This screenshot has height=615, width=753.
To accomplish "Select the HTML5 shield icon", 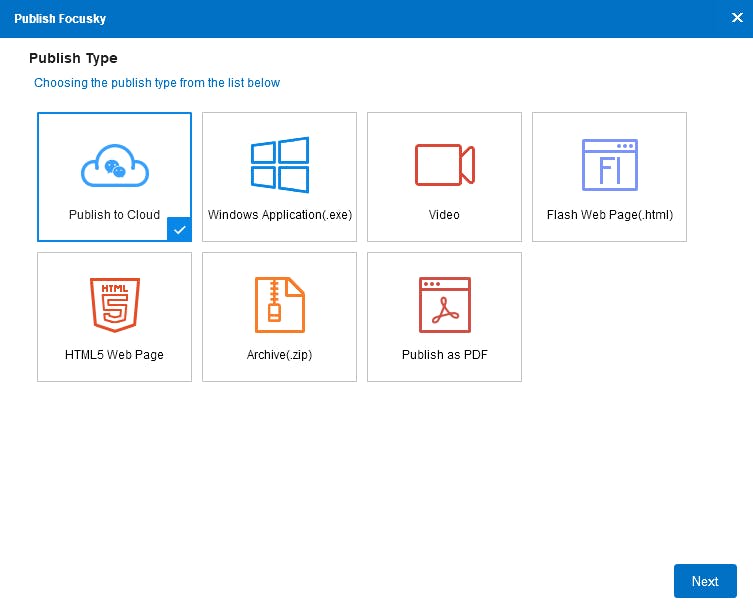I will click(114, 304).
